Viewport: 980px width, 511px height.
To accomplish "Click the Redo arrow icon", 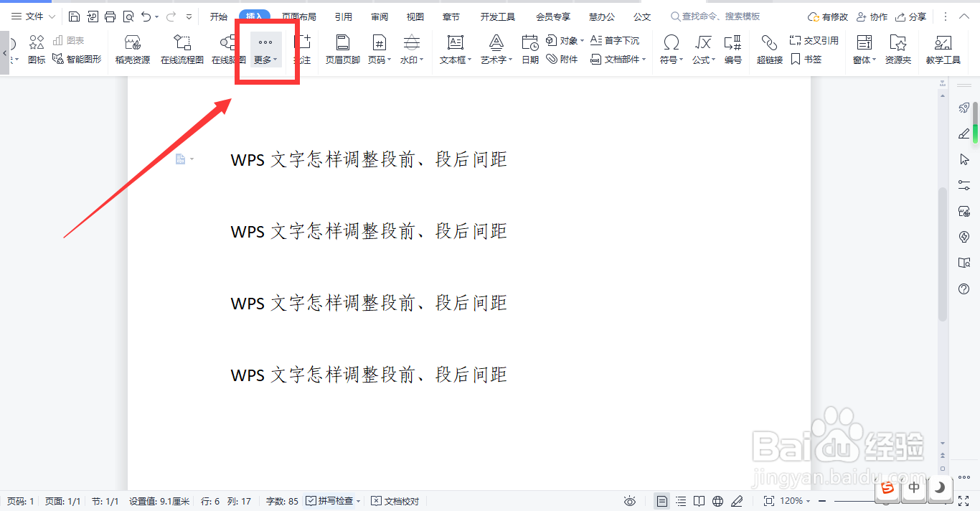I will (x=170, y=17).
